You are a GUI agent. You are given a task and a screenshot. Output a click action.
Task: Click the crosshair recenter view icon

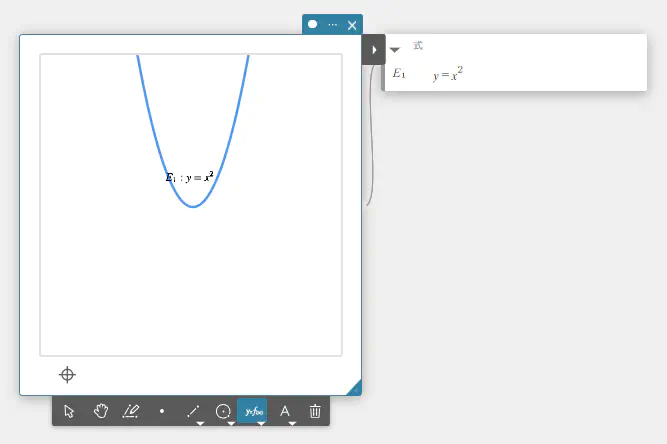point(67,374)
